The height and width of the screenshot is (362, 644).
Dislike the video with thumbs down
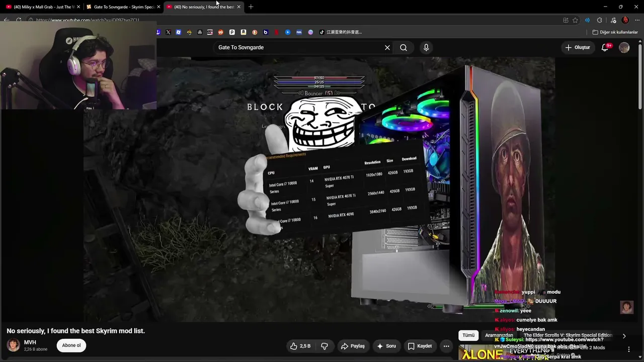click(x=325, y=346)
